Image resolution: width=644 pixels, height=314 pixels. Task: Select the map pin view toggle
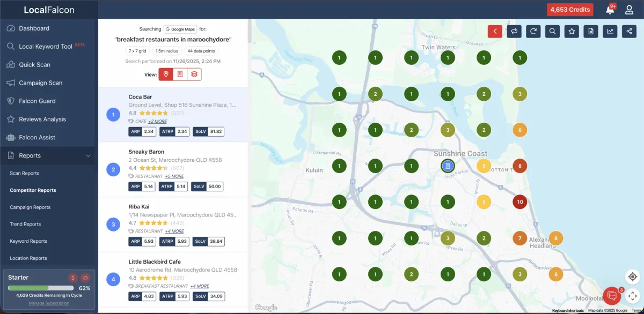pos(166,74)
